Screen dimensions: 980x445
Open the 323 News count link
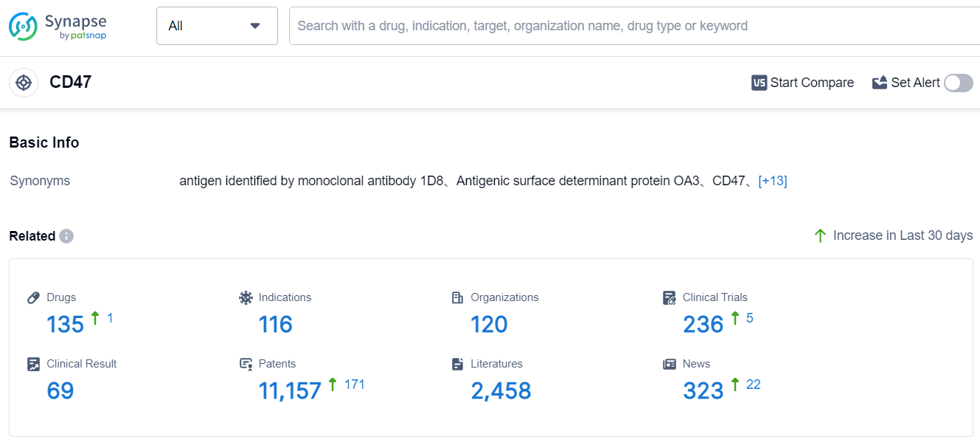(x=703, y=390)
